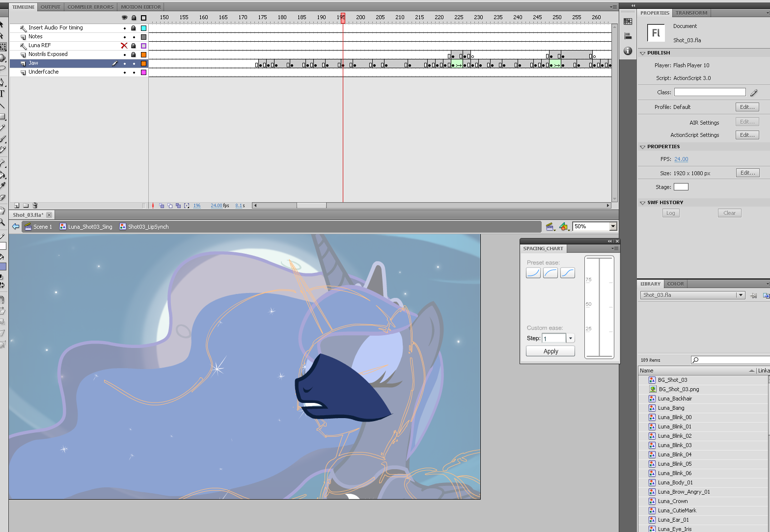
Task: Open the Edit Scene clapperboard menu
Action: pos(550,227)
